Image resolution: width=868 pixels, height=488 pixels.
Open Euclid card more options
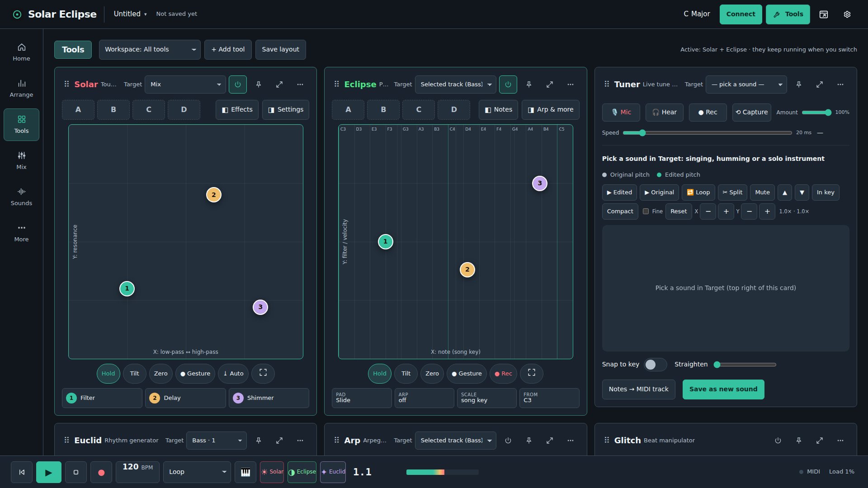(300, 441)
